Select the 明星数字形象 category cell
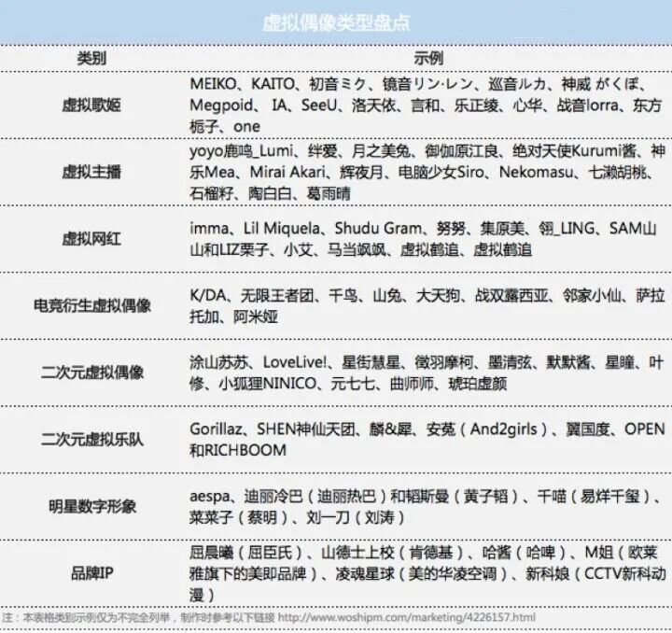The width and height of the screenshot is (672, 633). tap(92, 507)
